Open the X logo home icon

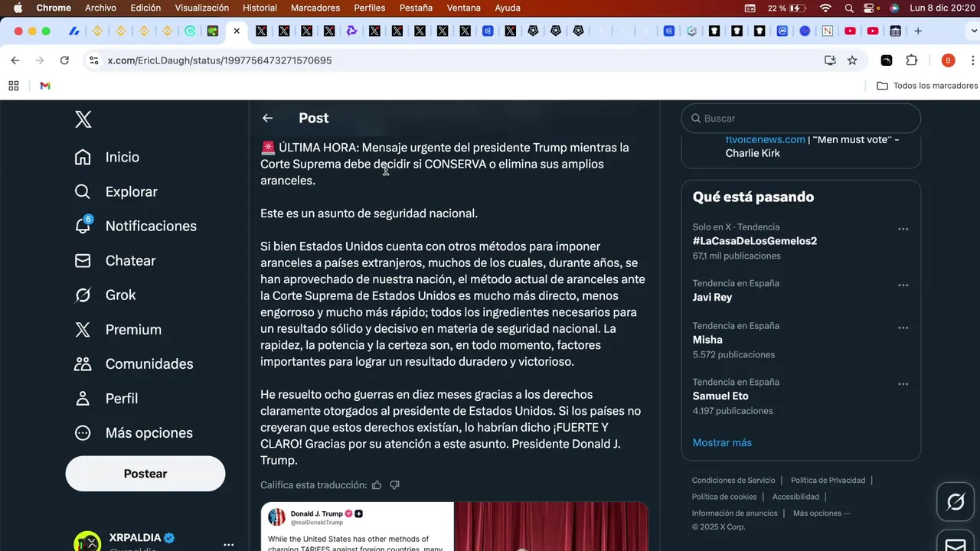click(83, 119)
